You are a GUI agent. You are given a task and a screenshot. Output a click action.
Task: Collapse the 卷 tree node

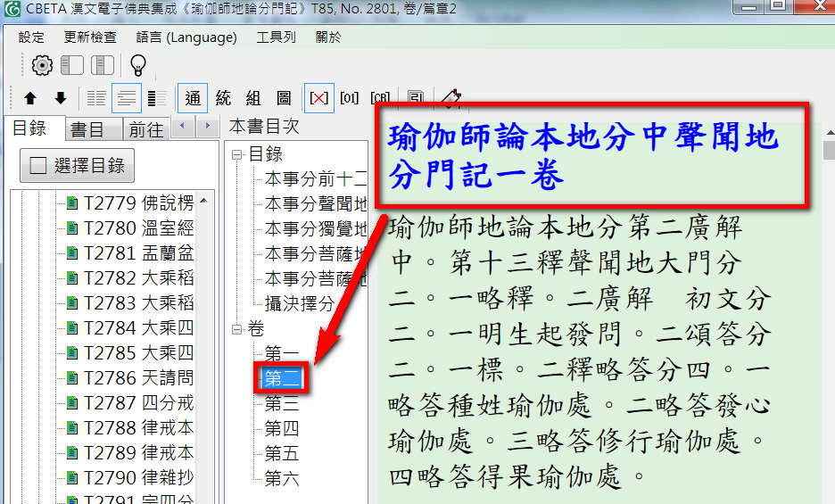(x=237, y=329)
